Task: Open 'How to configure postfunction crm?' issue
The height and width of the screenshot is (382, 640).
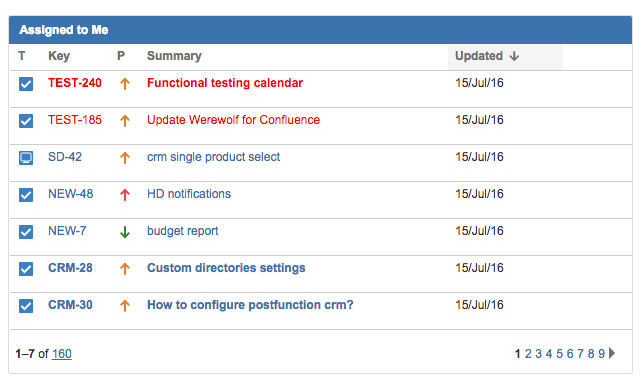Action: pyautogui.click(x=250, y=305)
